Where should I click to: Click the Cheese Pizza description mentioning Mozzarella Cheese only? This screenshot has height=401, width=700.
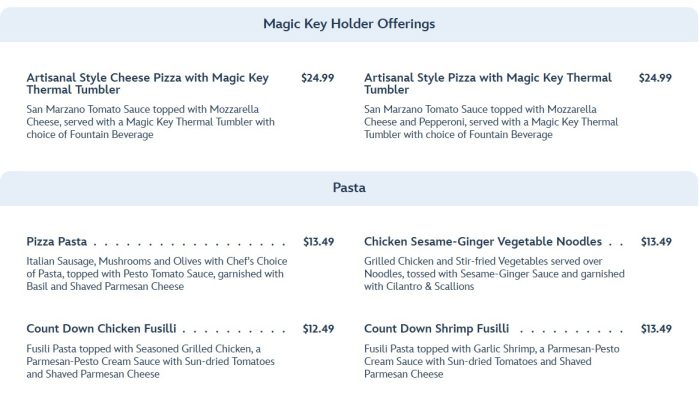click(150, 122)
